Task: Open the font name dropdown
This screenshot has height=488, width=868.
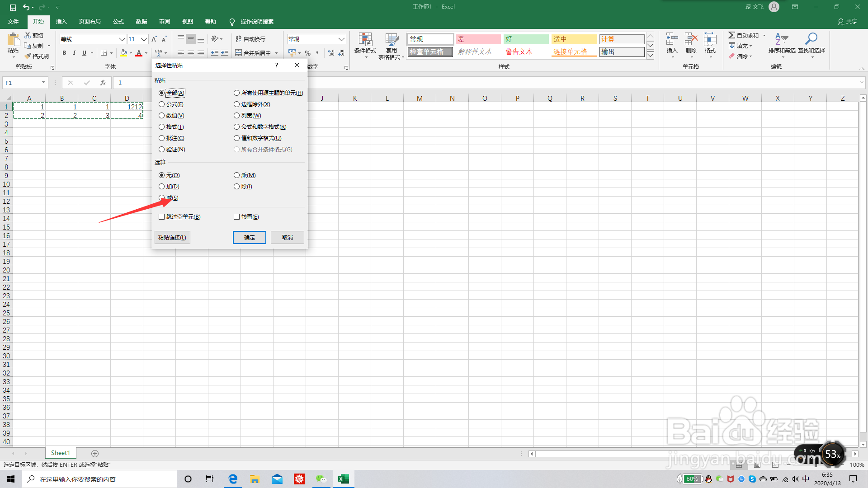Action: coord(122,39)
